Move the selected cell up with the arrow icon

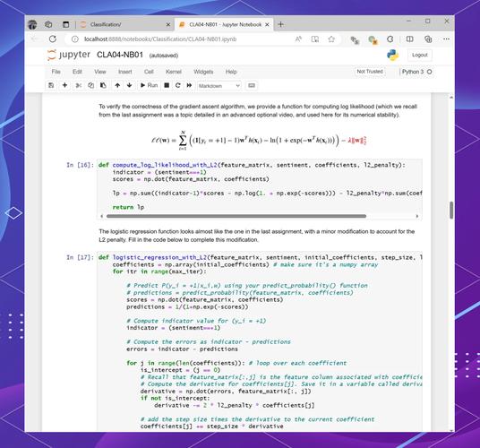(x=117, y=85)
